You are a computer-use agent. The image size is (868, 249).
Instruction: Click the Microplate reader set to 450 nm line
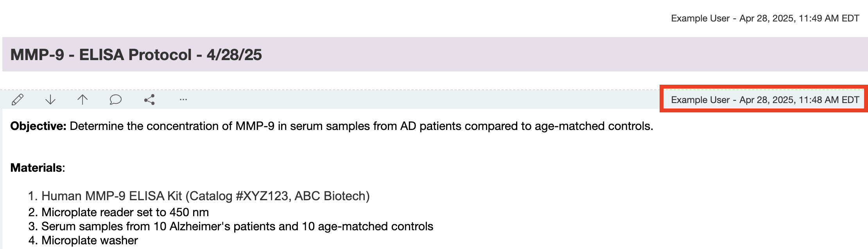coord(125,212)
